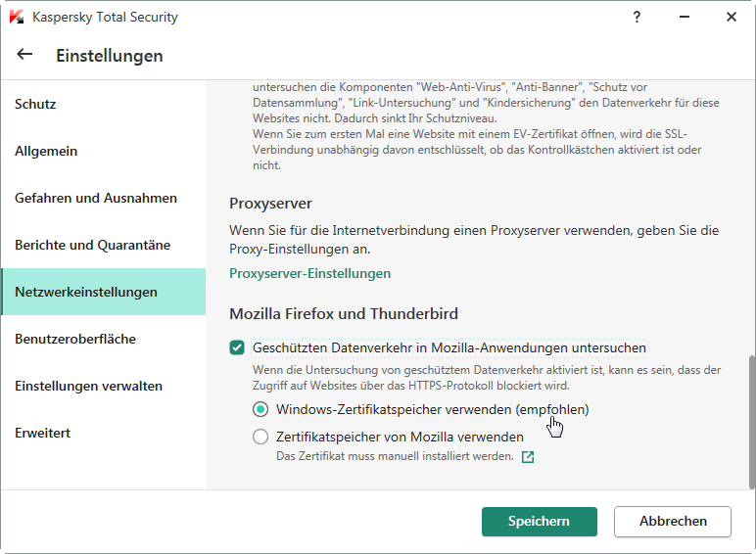This screenshot has height=554, width=756.
Task: Select Zertifikatspeicher von Mozilla verwenden option
Action: click(x=260, y=437)
